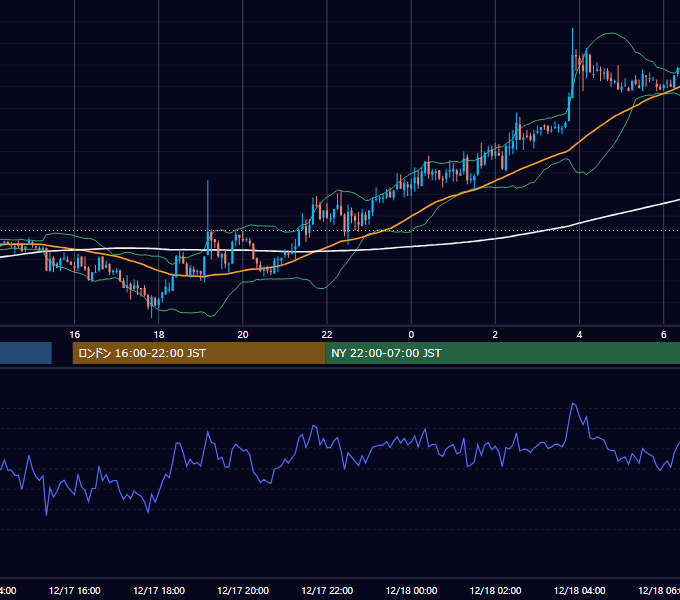Click the hour '6' axis label
This screenshot has width=680, height=600.
[664, 334]
